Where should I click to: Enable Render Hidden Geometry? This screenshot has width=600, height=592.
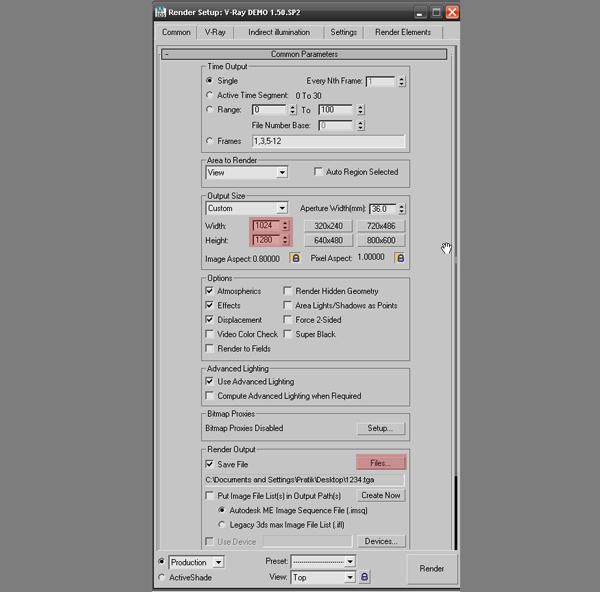click(x=287, y=291)
